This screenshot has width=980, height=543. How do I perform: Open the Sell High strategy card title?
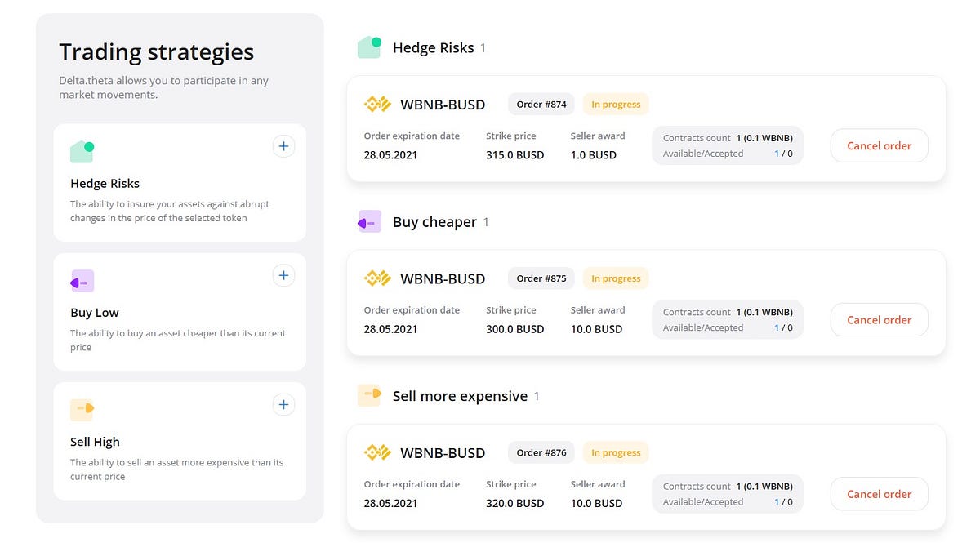(x=95, y=442)
